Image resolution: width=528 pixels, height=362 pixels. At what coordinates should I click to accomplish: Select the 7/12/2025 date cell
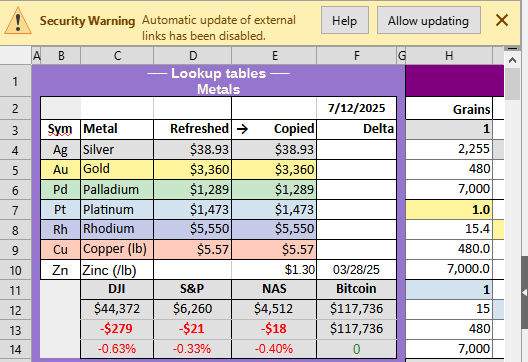pyautogui.click(x=357, y=108)
